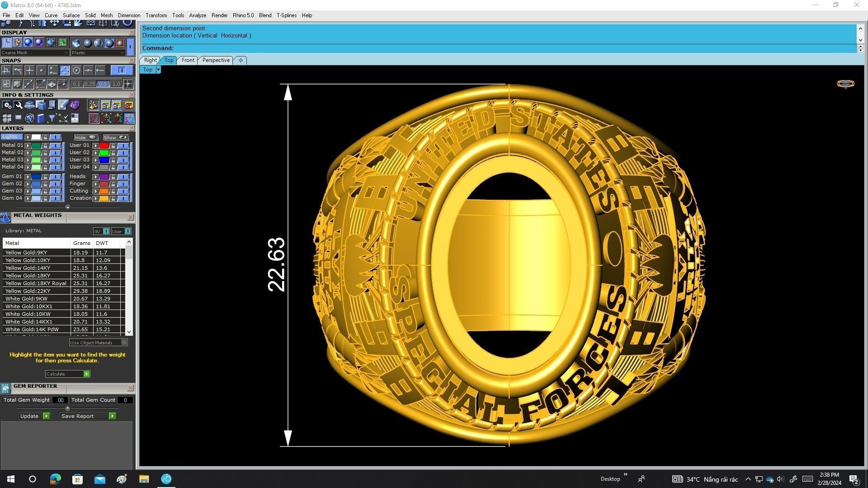Switch to the Perspective viewport tab
The image size is (868, 488).
coord(216,60)
